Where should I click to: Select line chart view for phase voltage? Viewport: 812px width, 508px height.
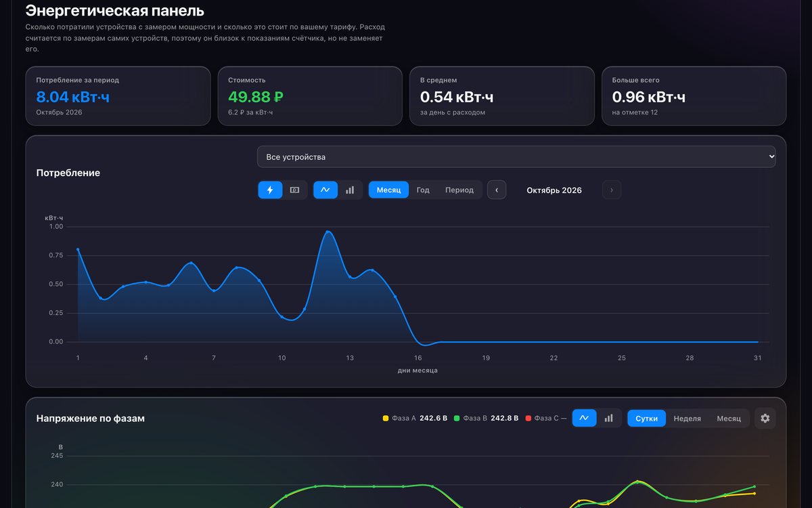click(x=584, y=418)
